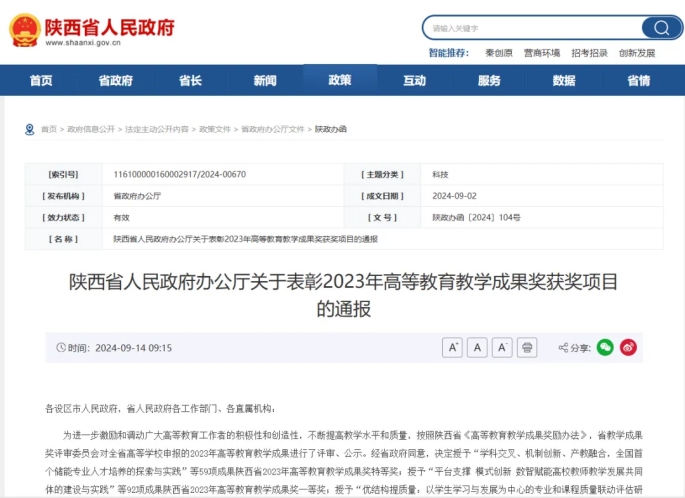Click the print page icon
This screenshot has width=685, height=498.
tap(528, 348)
